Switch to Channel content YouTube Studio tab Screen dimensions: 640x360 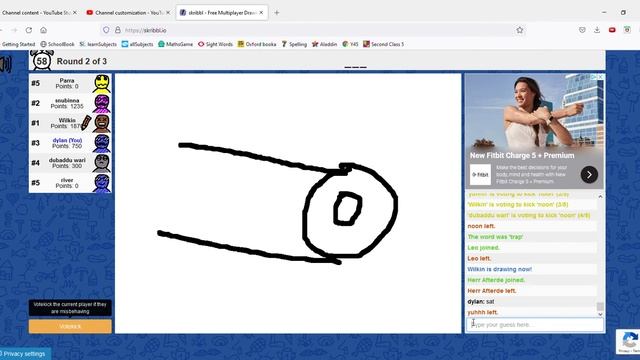pos(35,13)
